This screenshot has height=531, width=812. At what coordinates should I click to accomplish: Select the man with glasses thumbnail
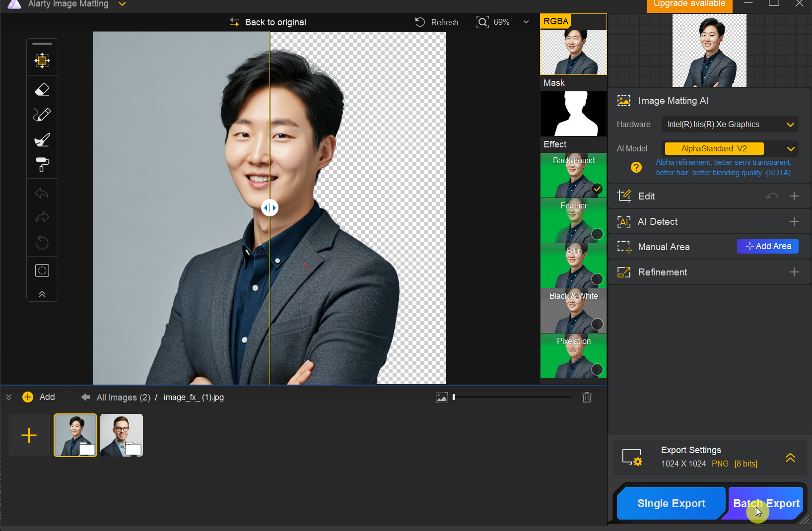pyautogui.click(x=122, y=435)
